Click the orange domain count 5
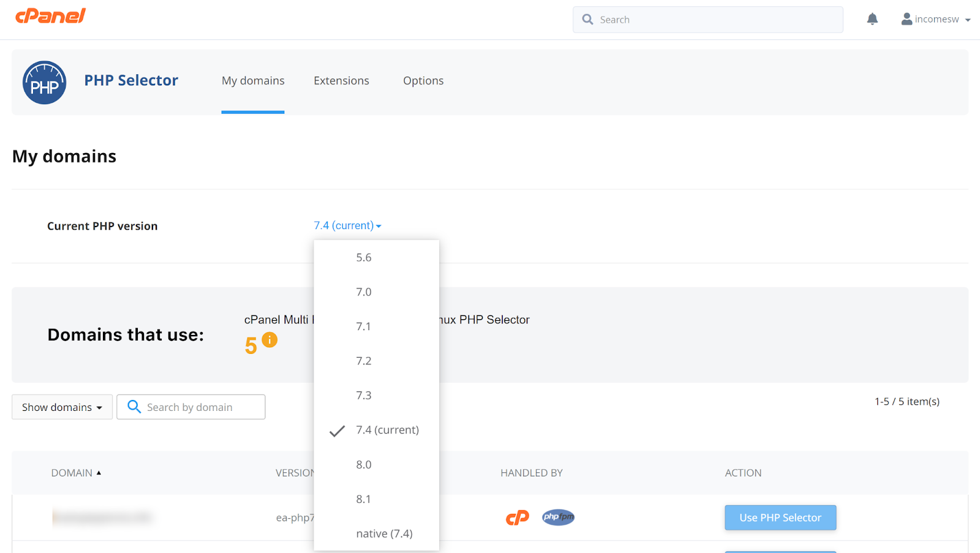 pyautogui.click(x=251, y=346)
